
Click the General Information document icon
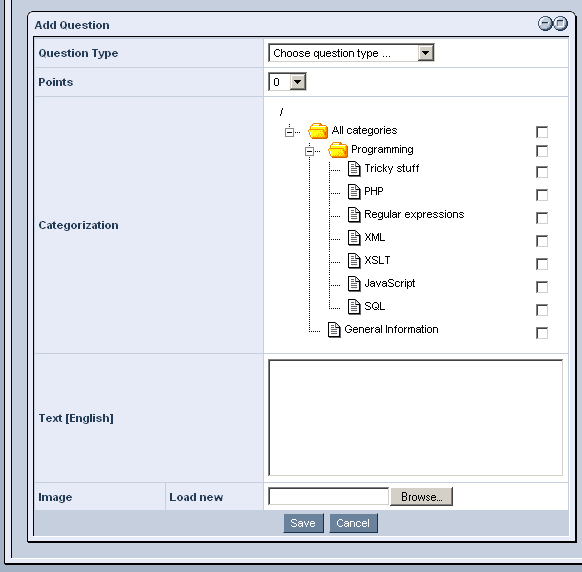334,330
